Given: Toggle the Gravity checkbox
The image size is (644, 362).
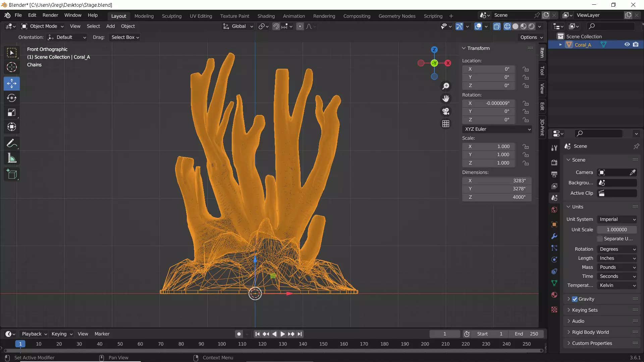Looking at the screenshot, I should click(x=575, y=299).
